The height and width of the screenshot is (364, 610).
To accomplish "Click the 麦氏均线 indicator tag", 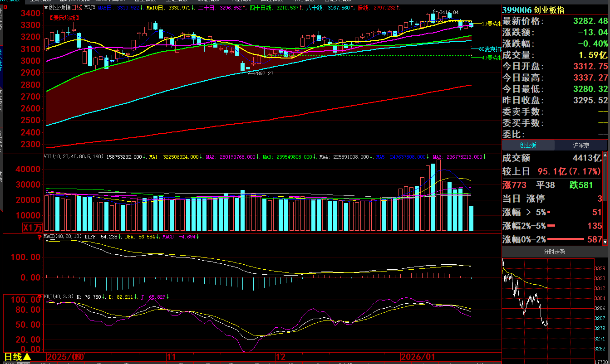I will pos(64,18).
